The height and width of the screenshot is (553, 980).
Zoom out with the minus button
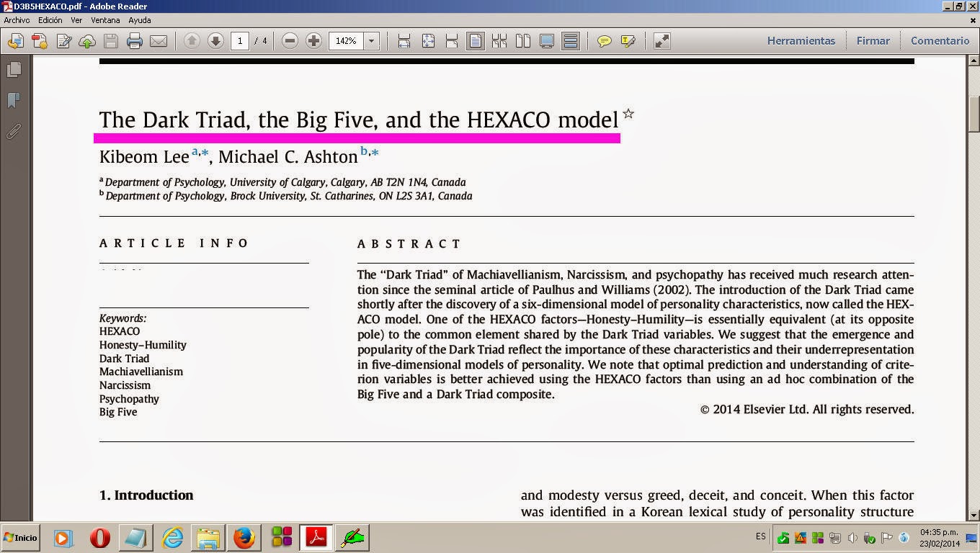point(290,41)
